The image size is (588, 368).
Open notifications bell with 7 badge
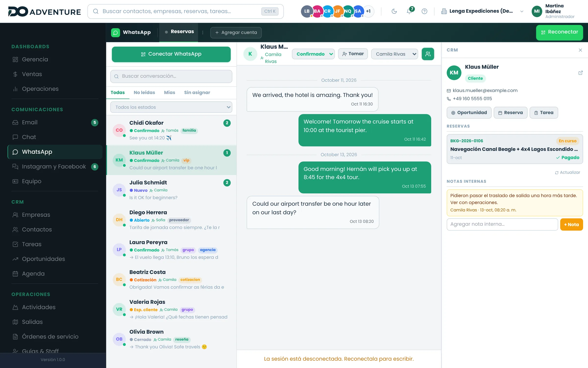point(409,11)
